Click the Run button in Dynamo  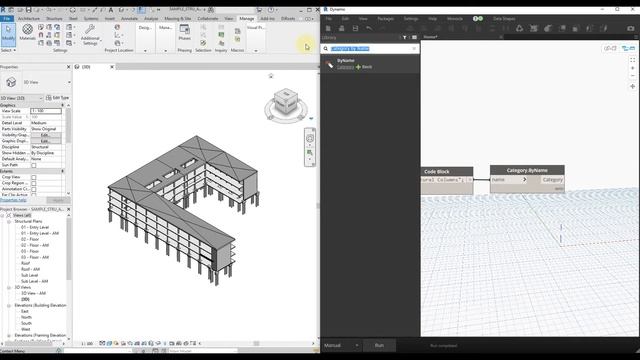point(379,345)
